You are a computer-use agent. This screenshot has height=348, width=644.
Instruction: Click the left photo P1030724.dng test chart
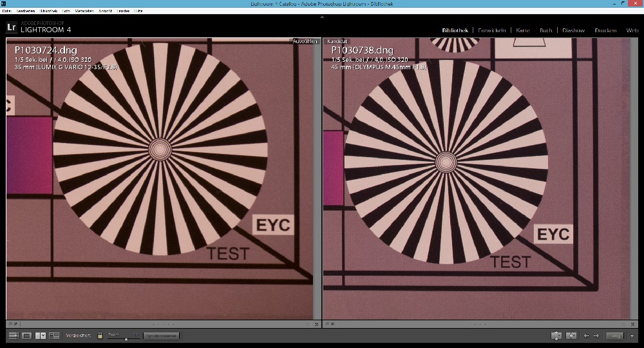(159, 179)
